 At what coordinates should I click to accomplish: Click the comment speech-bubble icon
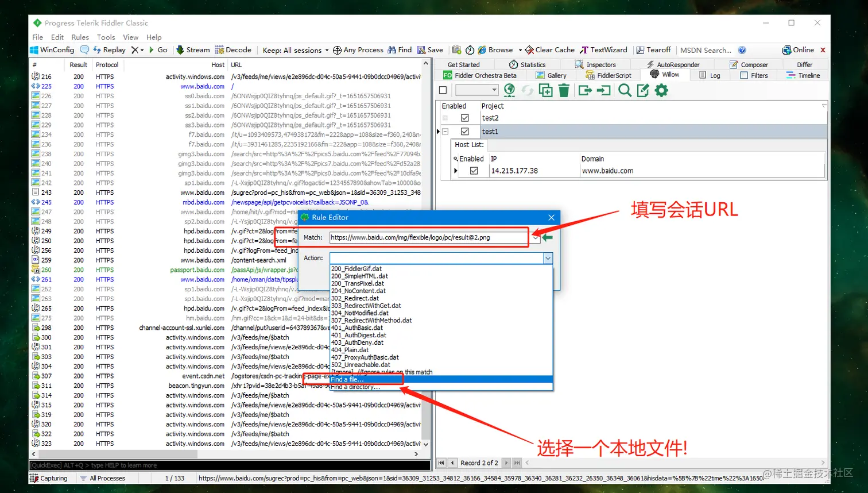point(84,50)
